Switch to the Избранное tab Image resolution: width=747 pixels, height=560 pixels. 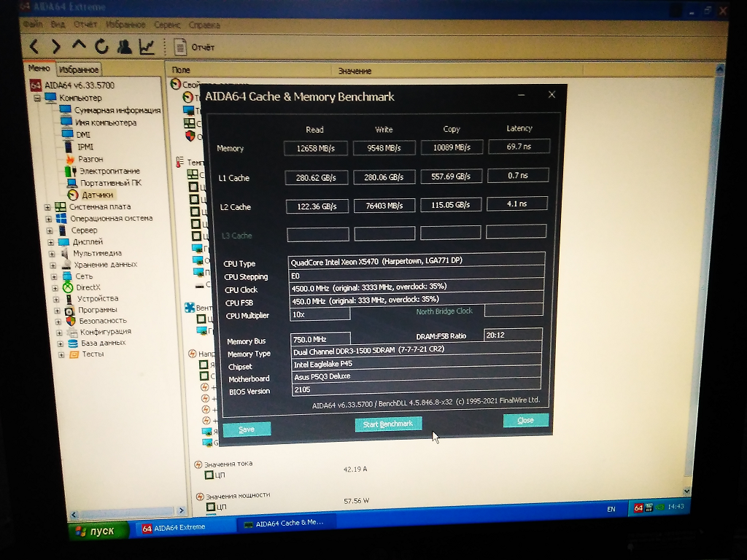[x=79, y=70]
